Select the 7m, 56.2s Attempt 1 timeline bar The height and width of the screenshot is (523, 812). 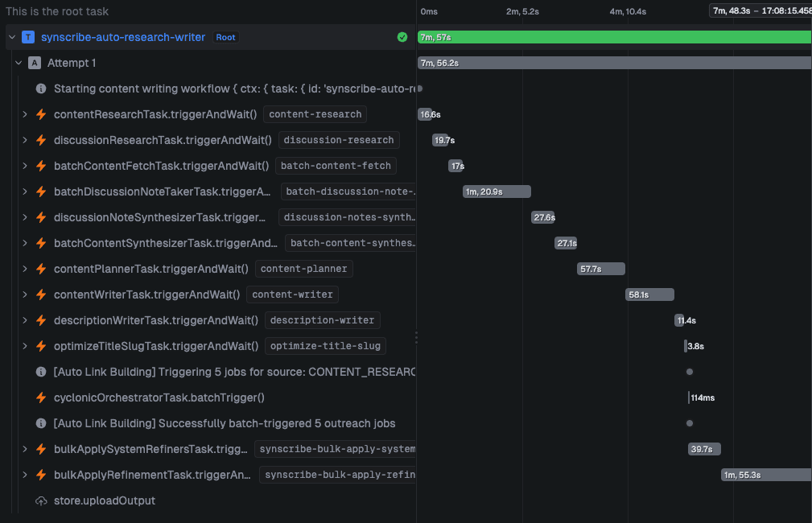tap(615, 64)
